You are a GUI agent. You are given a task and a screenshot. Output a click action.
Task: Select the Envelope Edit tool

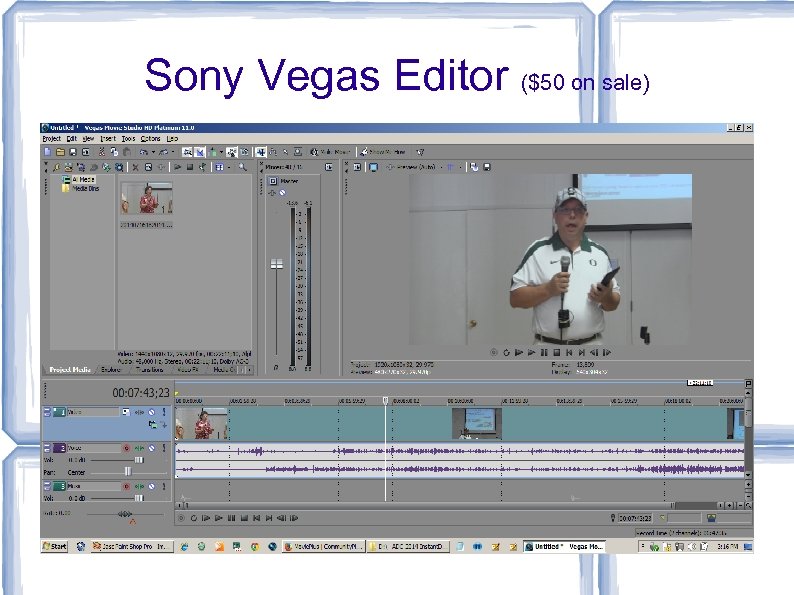272,152
